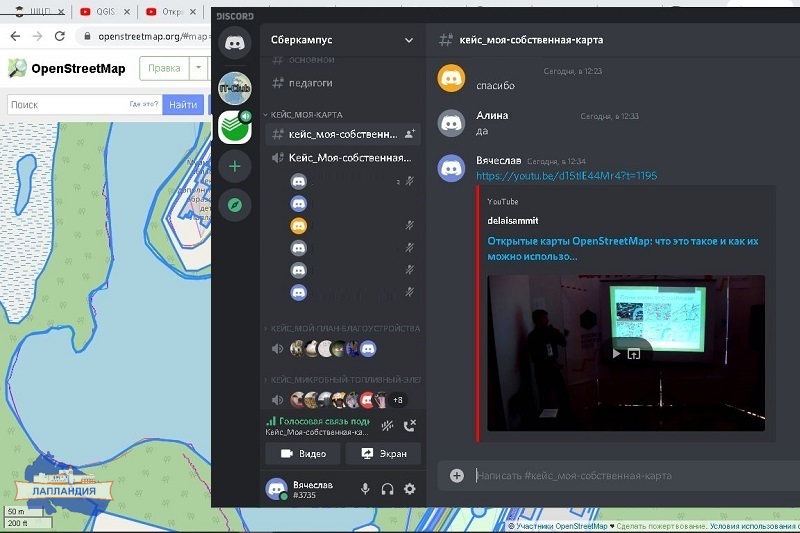This screenshot has width=800, height=533.
Task: Reload the OpenStreetMap page
Action: [60, 36]
